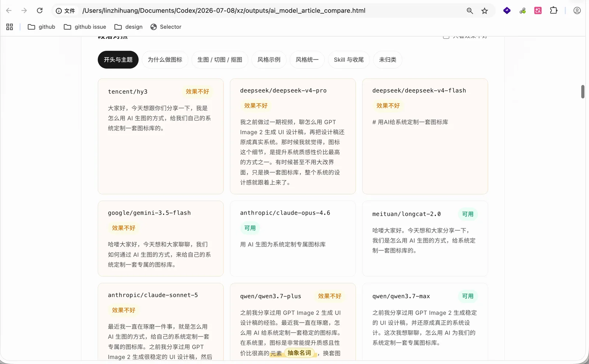Image resolution: width=589 pixels, height=364 pixels.
Task: Go back to the previous page
Action: pyautogui.click(x=9, y=11)
